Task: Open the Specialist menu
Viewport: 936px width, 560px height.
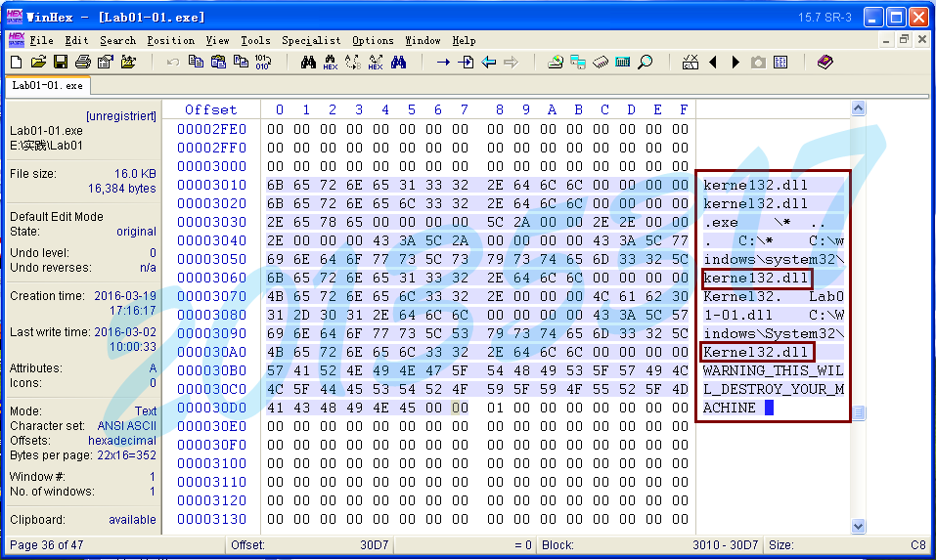Action: 311,40
